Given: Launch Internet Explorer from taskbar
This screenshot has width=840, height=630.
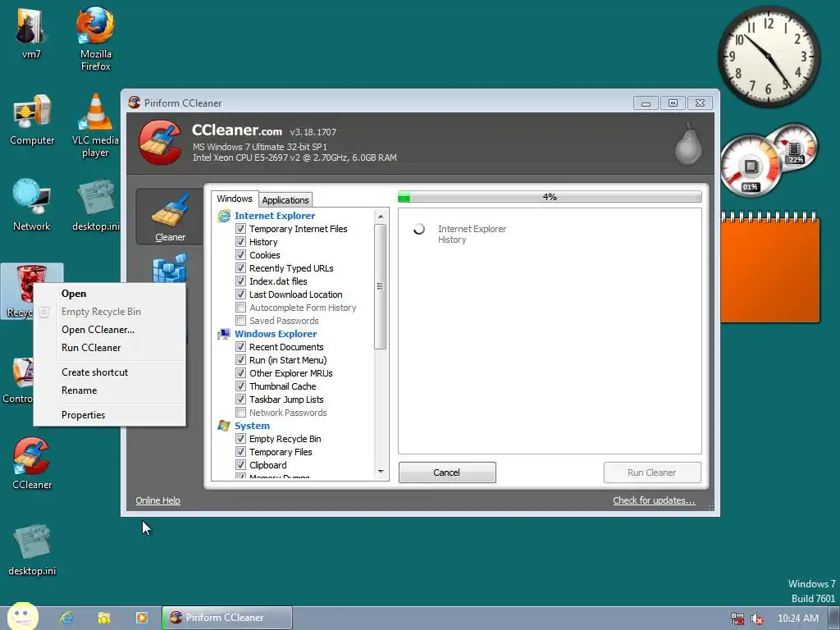Looking at the screenshot, I should (66, 618).
